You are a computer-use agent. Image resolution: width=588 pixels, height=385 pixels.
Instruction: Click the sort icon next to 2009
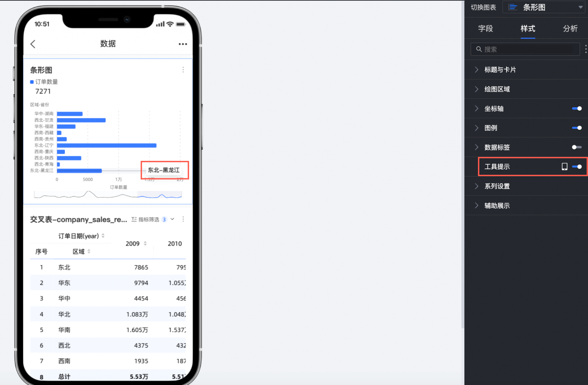(x=145, y=244)
